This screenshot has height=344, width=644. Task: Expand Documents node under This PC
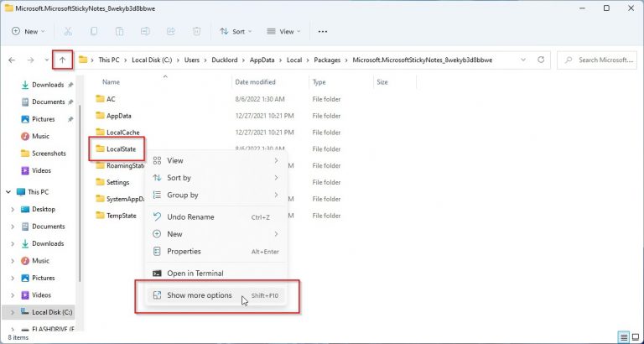pyautogui.click(x=13, y=227)
